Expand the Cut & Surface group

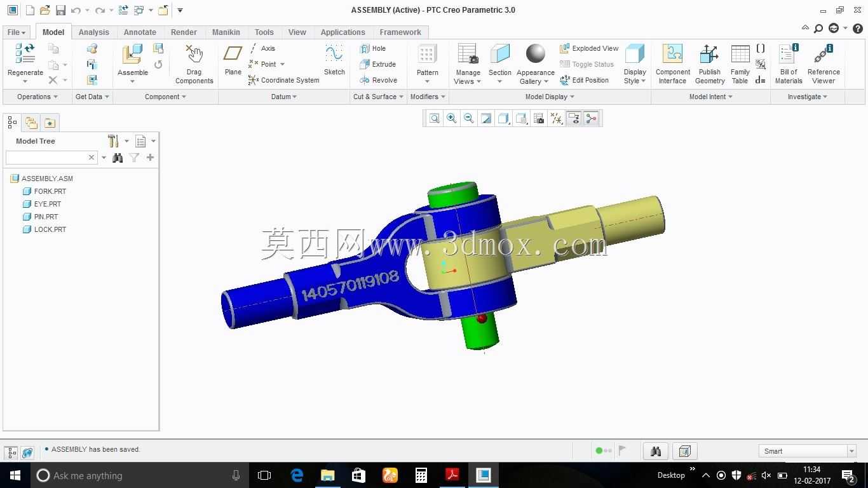(x=379, y=97)
